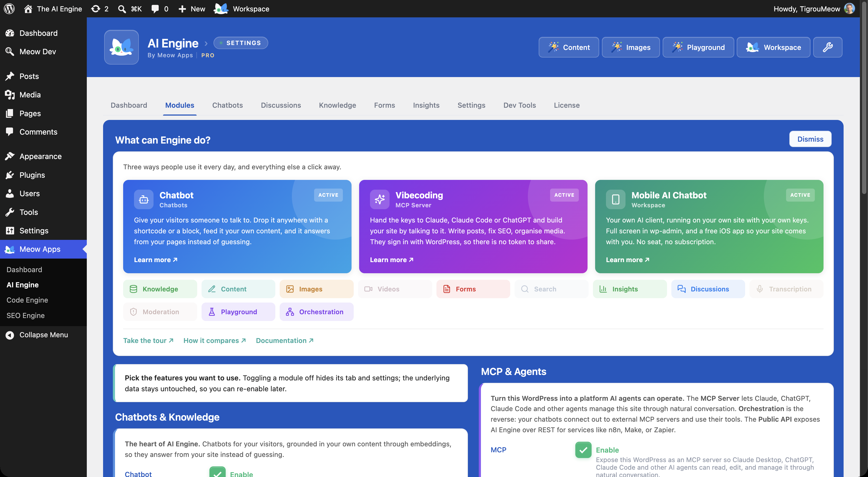Switch to the Discussions tab
This screenshot has width=868, height=477.
[281, 105]
